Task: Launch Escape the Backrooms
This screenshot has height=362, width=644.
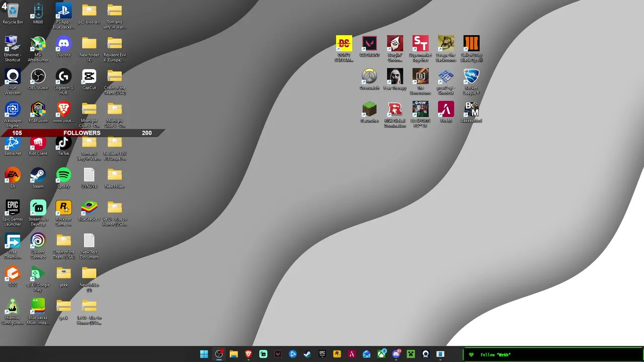Action: 446,49
